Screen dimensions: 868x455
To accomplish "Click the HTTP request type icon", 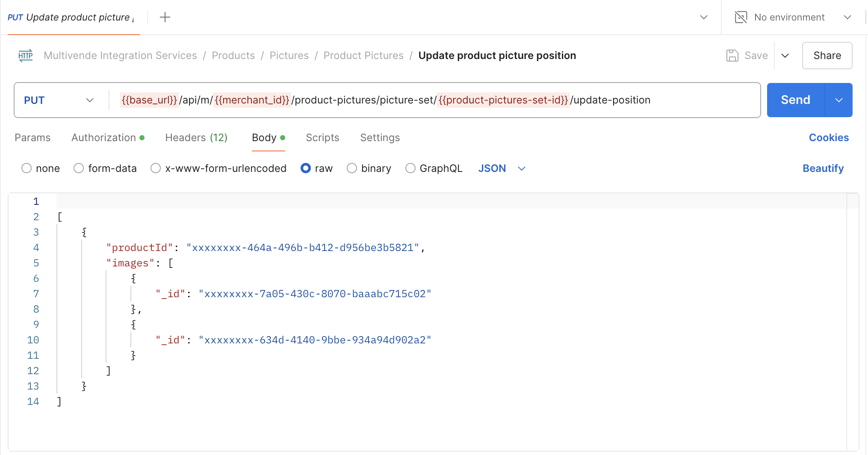I will [26, 56].
